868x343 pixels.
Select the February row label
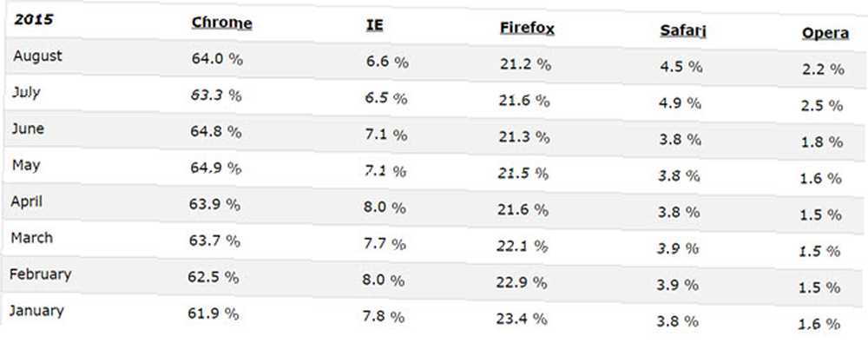pos(41,274)
